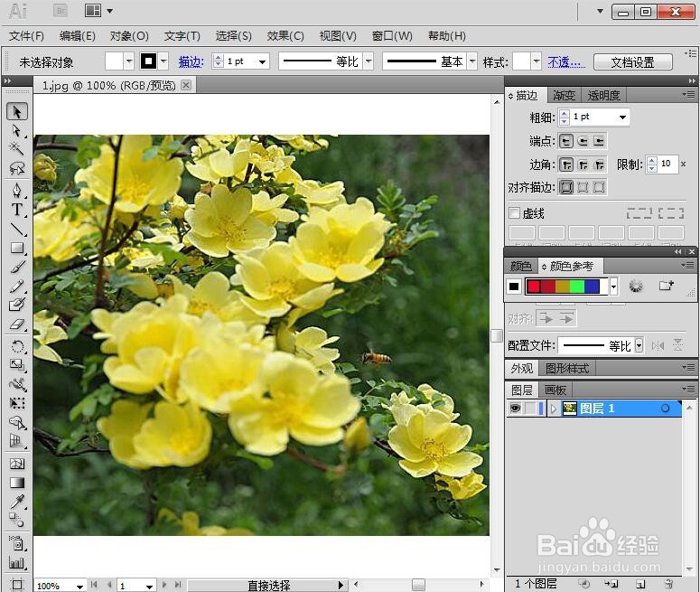Click the color wheel harmony icon

coord(636,286)
